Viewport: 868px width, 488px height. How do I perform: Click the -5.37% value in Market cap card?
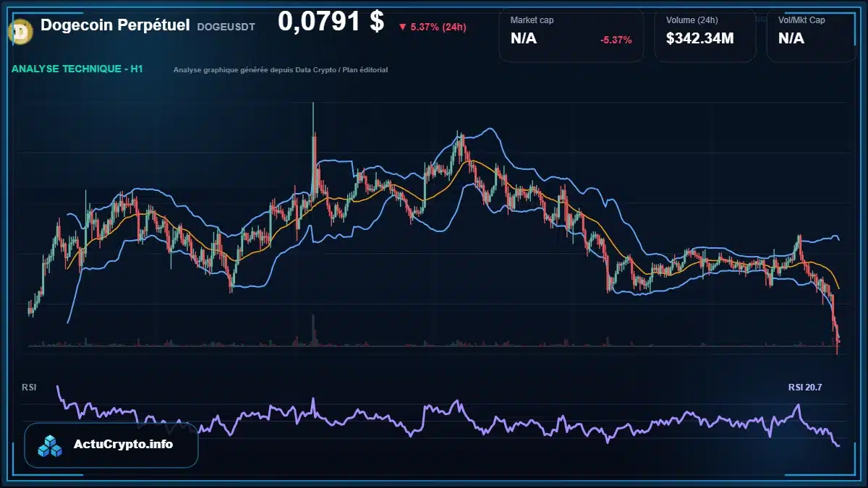coord(616,40)
